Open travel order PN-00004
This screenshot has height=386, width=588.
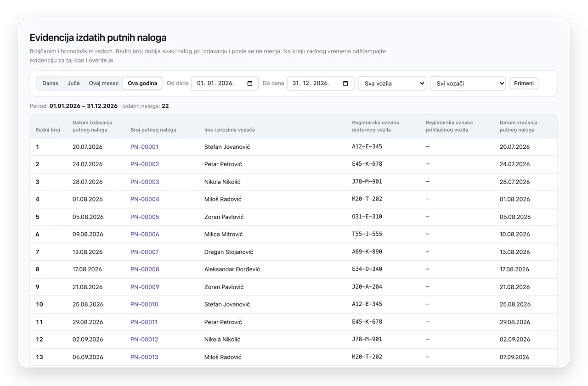[145, 199]
